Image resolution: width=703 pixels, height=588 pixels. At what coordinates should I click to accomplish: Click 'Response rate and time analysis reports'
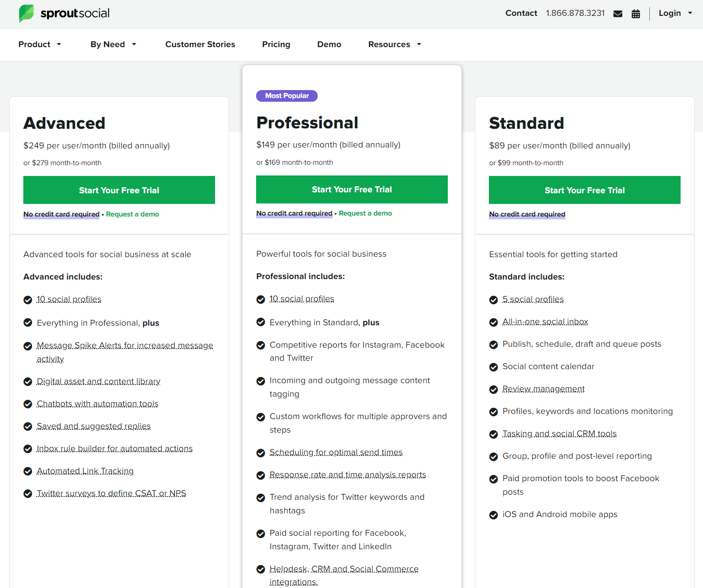tap(348, 475)
